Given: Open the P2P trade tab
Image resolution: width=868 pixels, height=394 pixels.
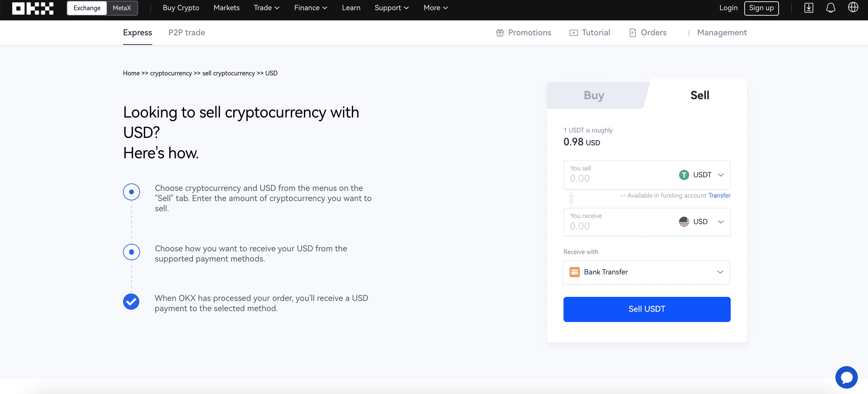Looking at the screenshot, I should coord(187,33).
